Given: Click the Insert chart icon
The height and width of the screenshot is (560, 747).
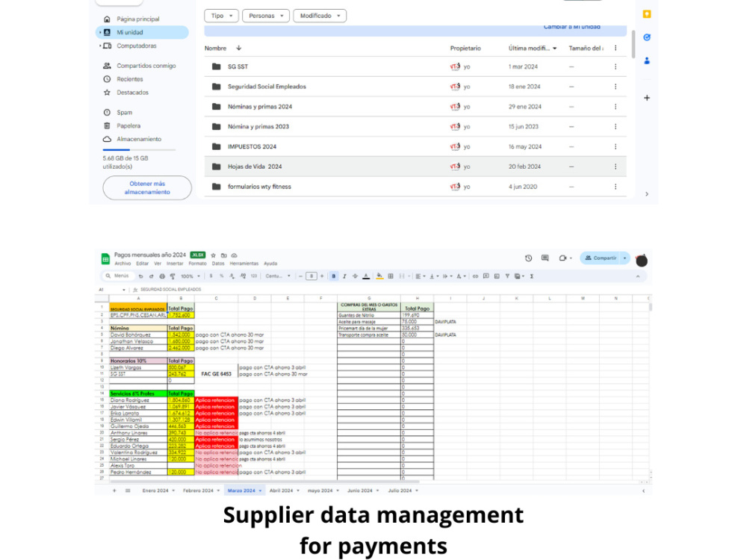Looking at the screenshot, I should click(497, 276).
